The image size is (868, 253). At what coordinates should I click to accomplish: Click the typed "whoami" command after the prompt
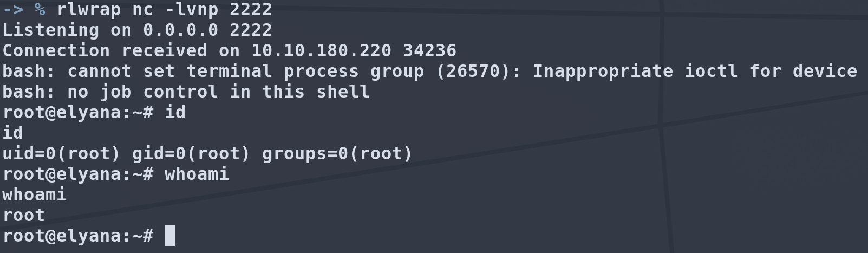tap(197, 174)
